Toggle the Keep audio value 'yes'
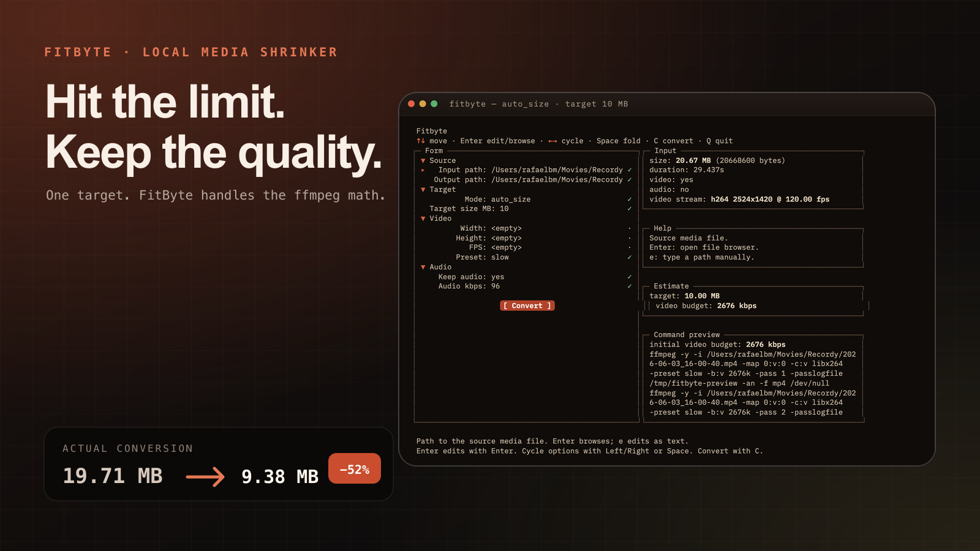This screenshot has height=551, width=980. point(497,277)
